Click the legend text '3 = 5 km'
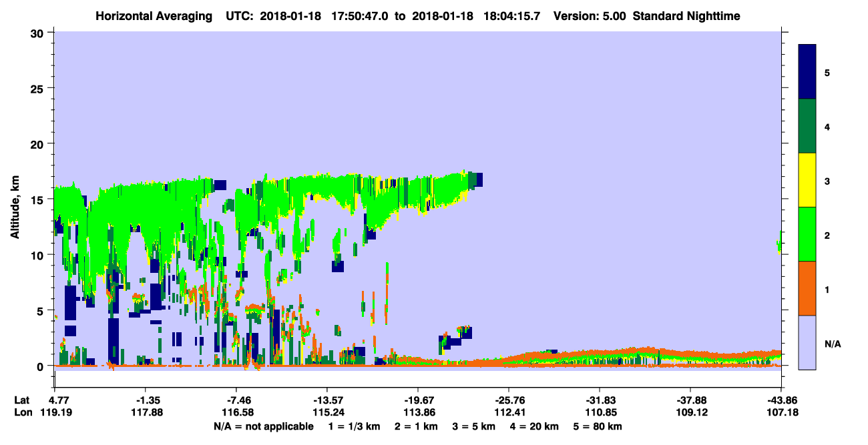Screen dimensions: 868x445 pyautogui.click(x=475, y=426)
